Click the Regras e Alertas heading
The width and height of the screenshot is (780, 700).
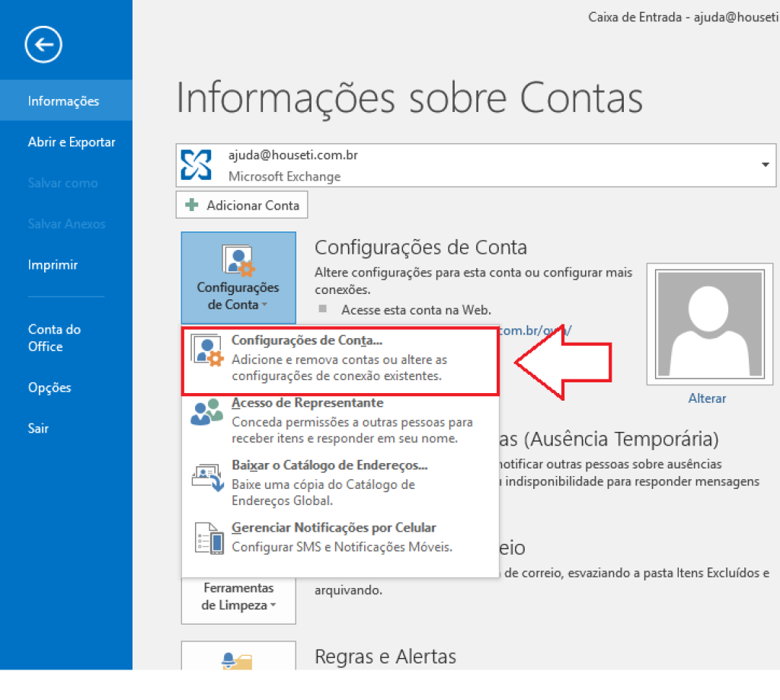(385, 657)
